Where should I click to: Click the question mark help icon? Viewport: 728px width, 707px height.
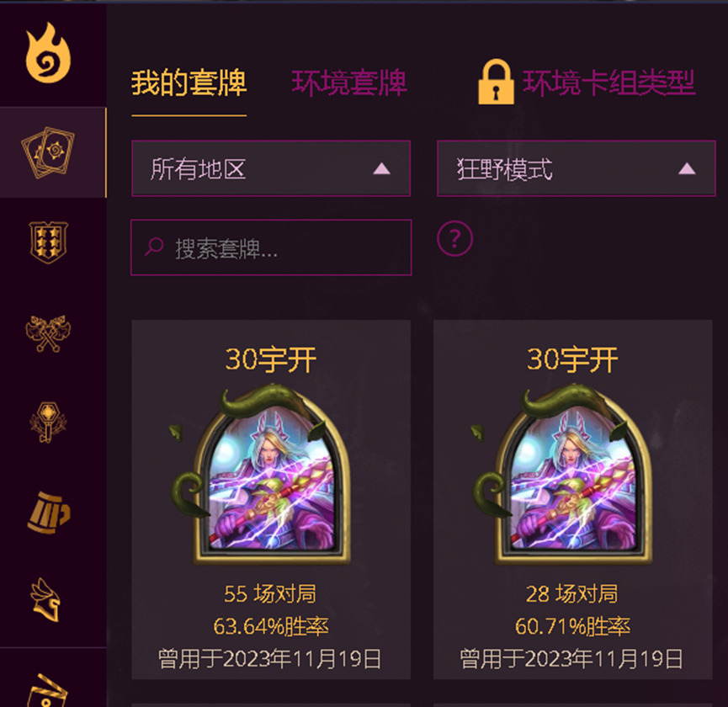click(455, 238)
